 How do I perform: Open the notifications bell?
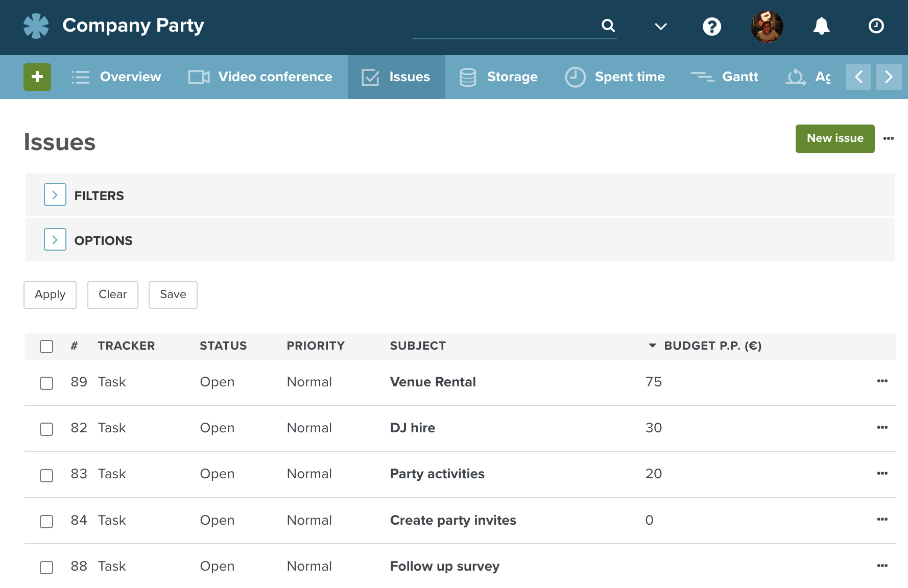pyautogui.click(x=821, y=26)
